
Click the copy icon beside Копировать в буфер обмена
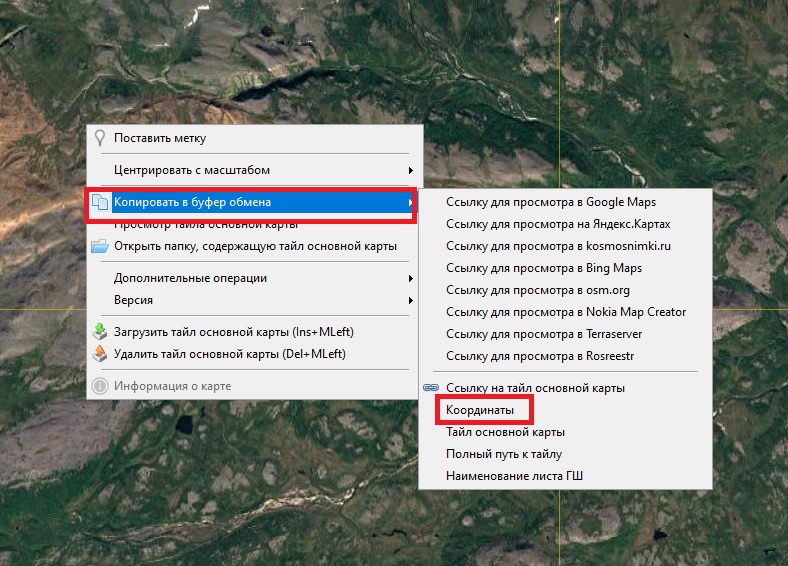(100, 202)
